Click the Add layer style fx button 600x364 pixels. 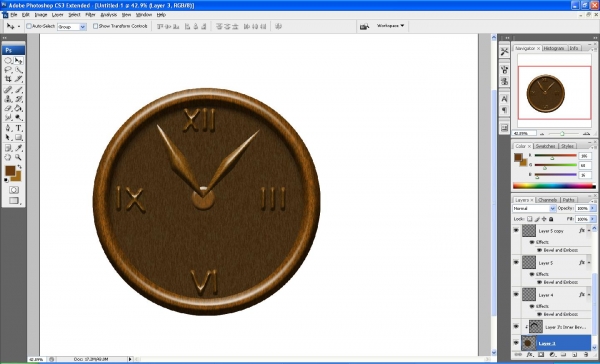coord(529,355)
